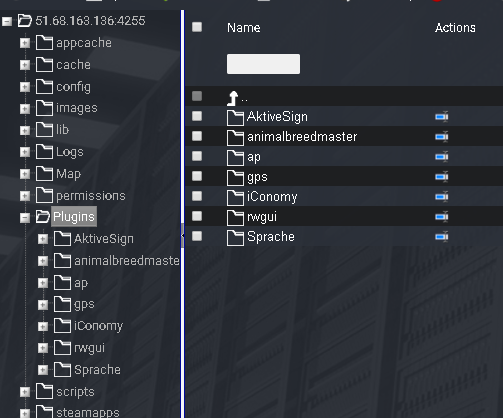The width and height of the screenshot is (503, 418).
Task: Click the rename icon for animalbreedmaster
Action: pyautogui.click(x=442, y=137)
